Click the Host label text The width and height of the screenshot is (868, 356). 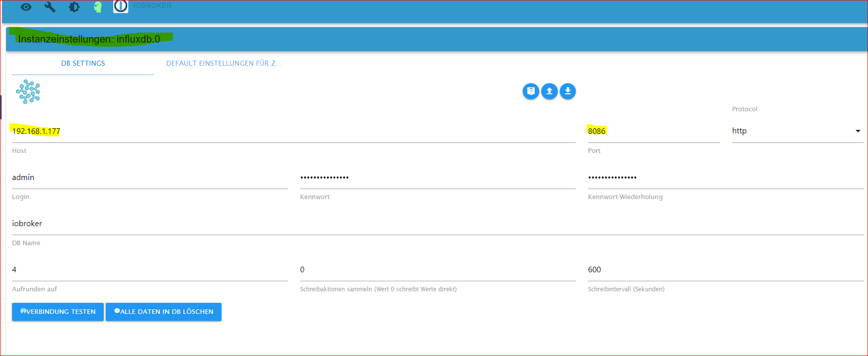tap(19, 151)
